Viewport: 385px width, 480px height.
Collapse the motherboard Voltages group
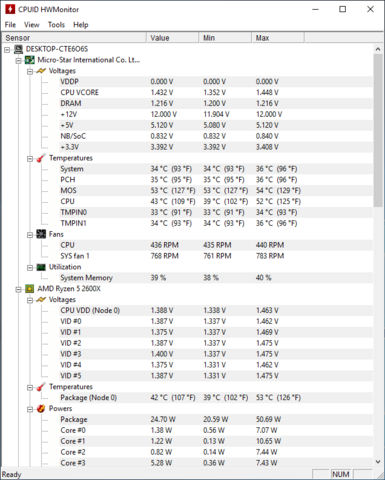point(30,71)
